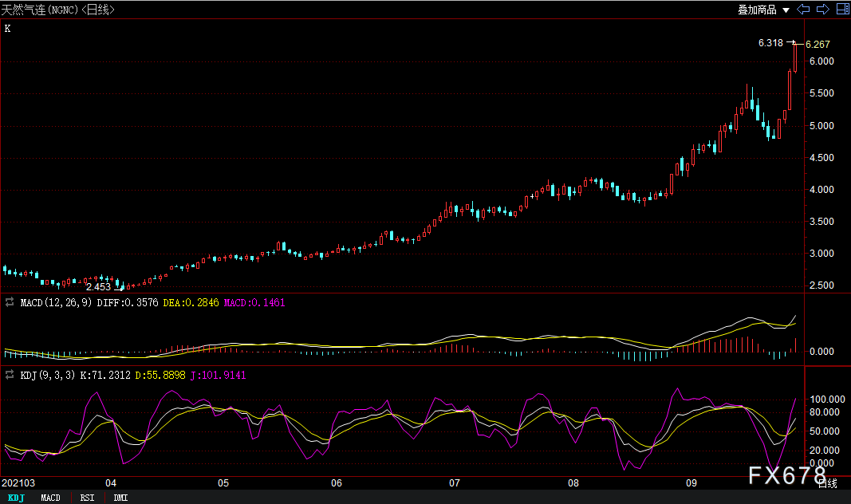
Task: Click the DEA:0.2846 value
Action: tap(191, 303)
